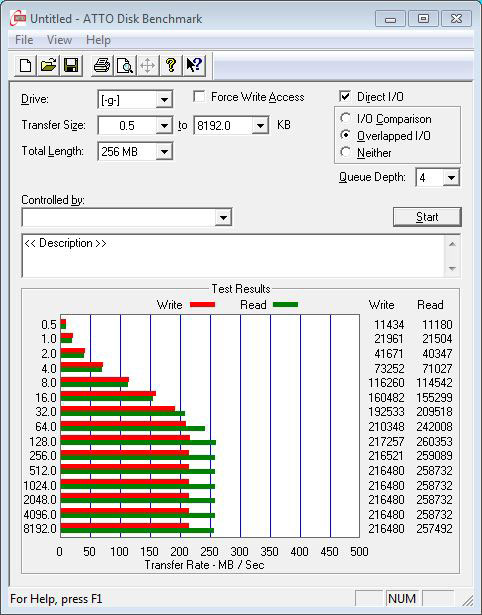Image resolution: width=482 pixels, height=615 pixels.
Task: Open a file with the folder icon
Action: click(48, 65)
